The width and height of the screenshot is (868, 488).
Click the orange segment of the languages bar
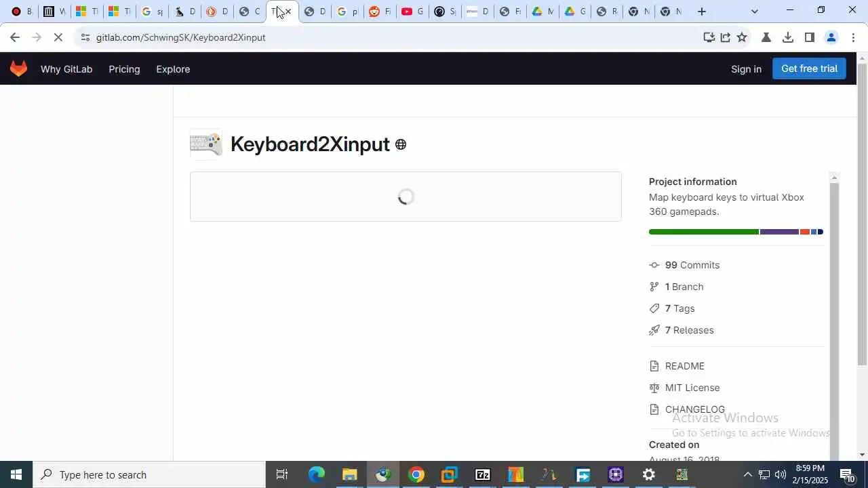[805, 232]
